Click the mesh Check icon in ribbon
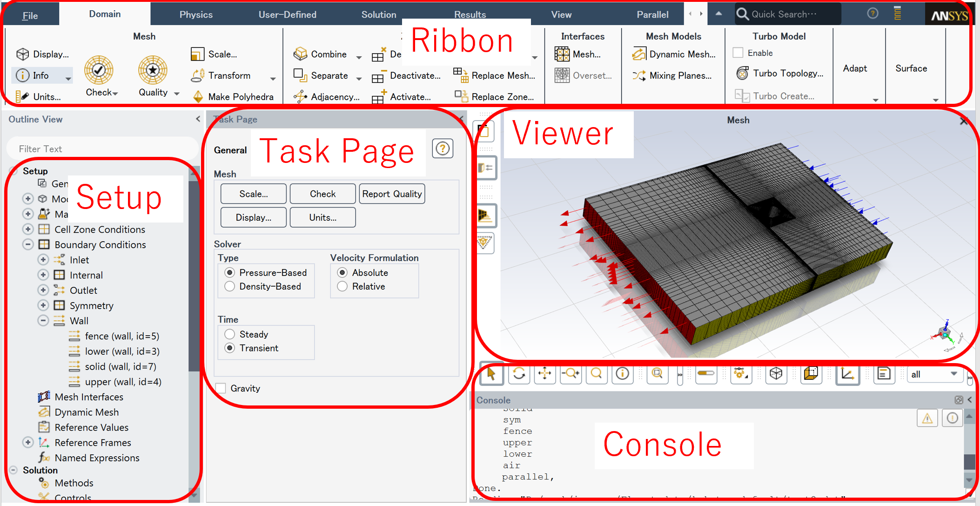 point(99,71)
